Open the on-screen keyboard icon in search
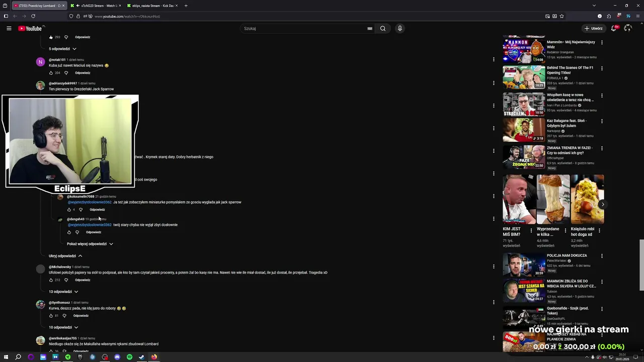Screen dimensions: 644x362 point(370,29)
